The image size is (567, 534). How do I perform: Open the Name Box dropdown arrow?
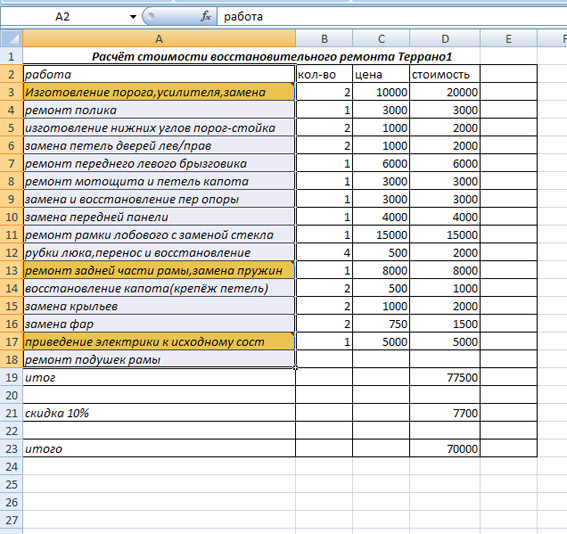coord(133,17)
